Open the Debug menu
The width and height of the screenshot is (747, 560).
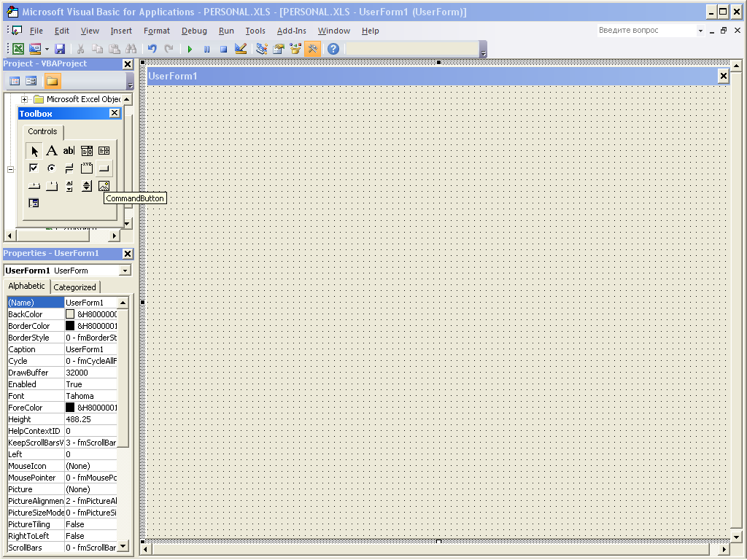(x=194, y=31)
